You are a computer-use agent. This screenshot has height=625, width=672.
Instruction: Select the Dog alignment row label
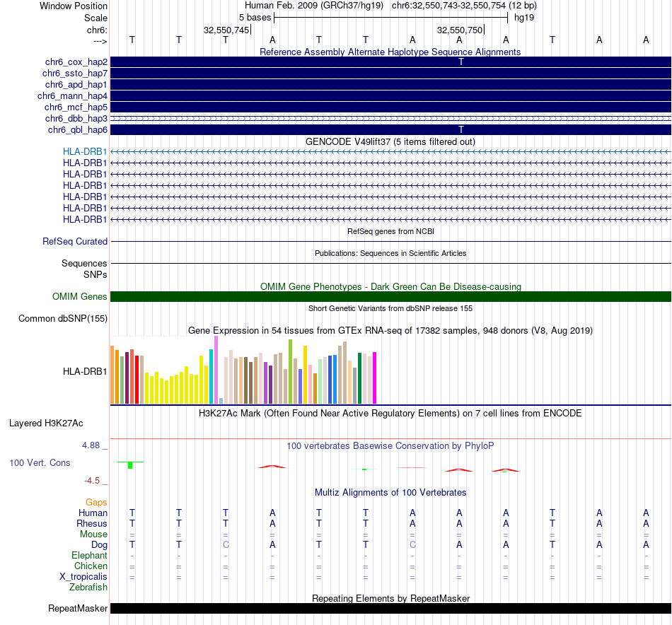coord(99,545)
